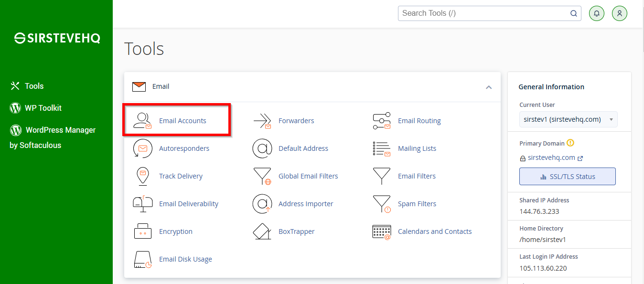Click the Address Importer icon

coord(262,204)
